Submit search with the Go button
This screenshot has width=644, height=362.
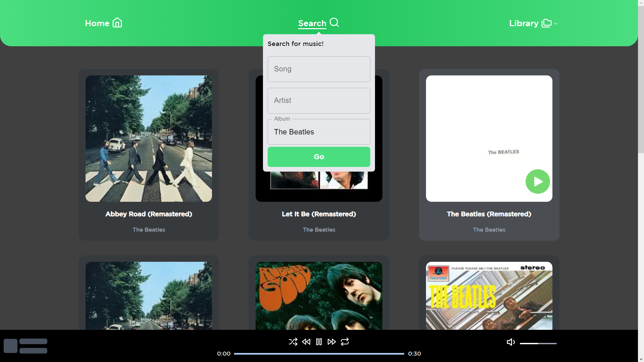click(x=319, y=157)
